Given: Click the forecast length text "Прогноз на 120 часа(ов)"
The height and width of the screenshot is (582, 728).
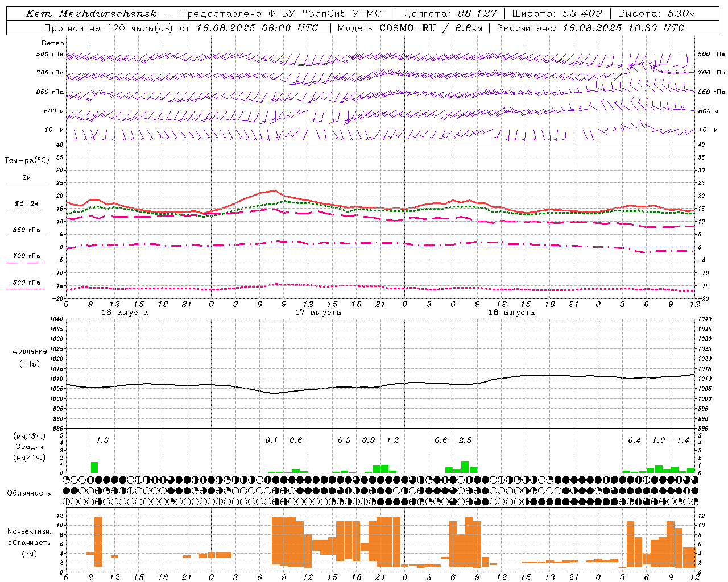Looking at the screenshot, I should 109,28.
